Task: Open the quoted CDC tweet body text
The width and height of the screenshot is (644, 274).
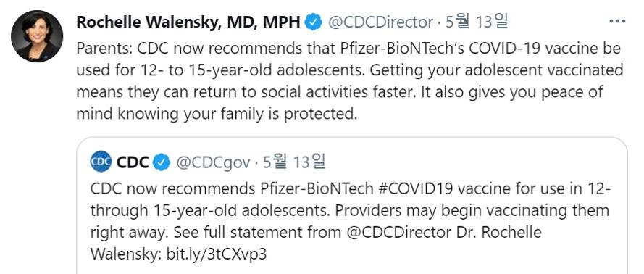Action: [x=351, y=221]
